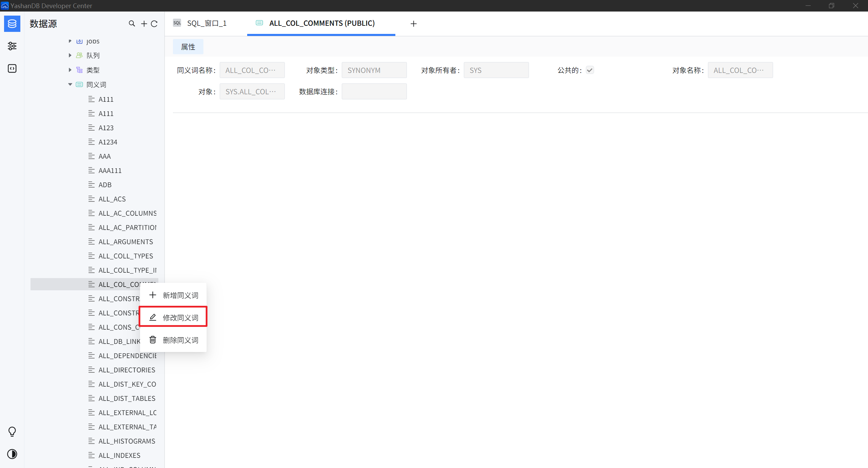
Task: Click the data source database icon in sidebar
Action: coord(12,24)
